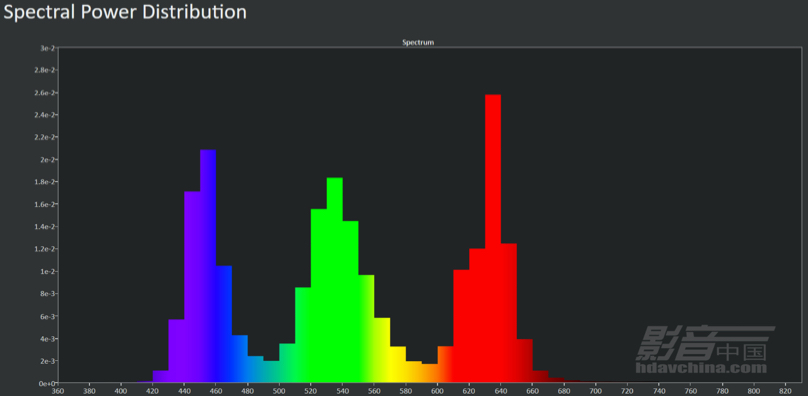Click the 2e-2 label on y-axis

point(48,160)
